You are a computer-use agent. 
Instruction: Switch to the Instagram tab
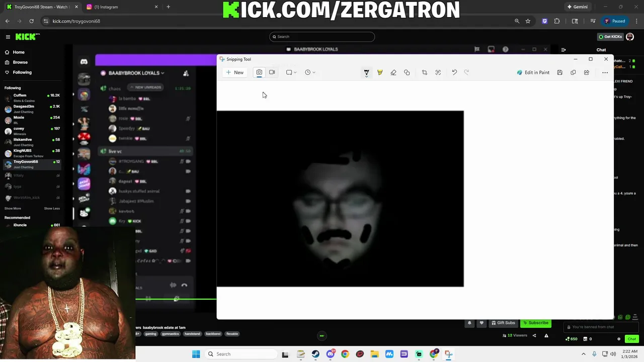click(121, 7)
